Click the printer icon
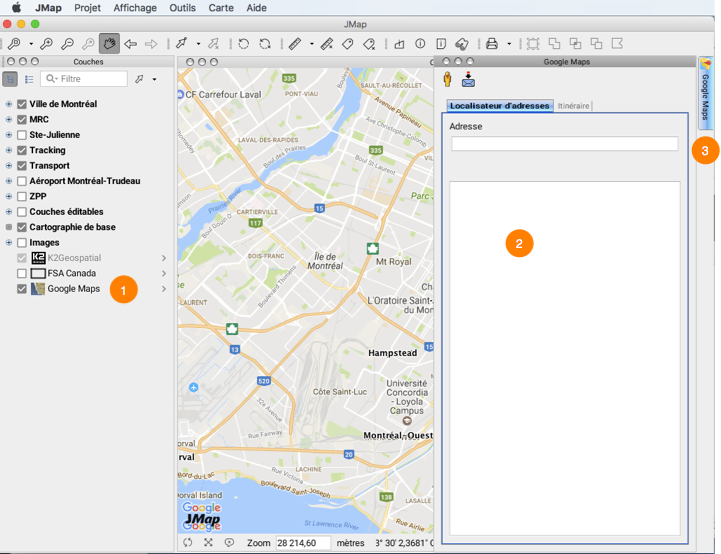This screenshot has width=721, height=554. pyautogui.click(x=492, y=44)
